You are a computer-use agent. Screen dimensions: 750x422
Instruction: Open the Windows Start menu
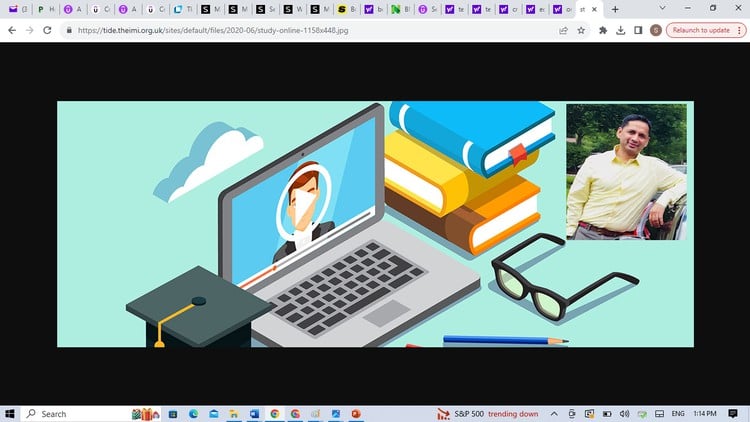(11, 413)
